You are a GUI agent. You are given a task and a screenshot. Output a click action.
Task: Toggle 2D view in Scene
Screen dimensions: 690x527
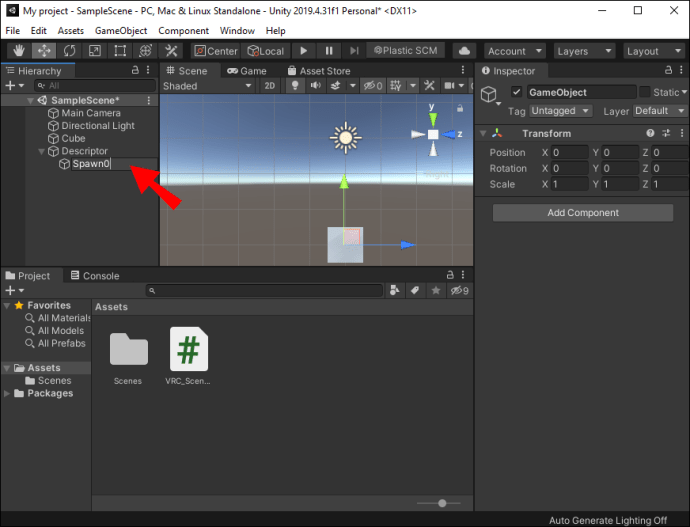click(x=270, y=86)
